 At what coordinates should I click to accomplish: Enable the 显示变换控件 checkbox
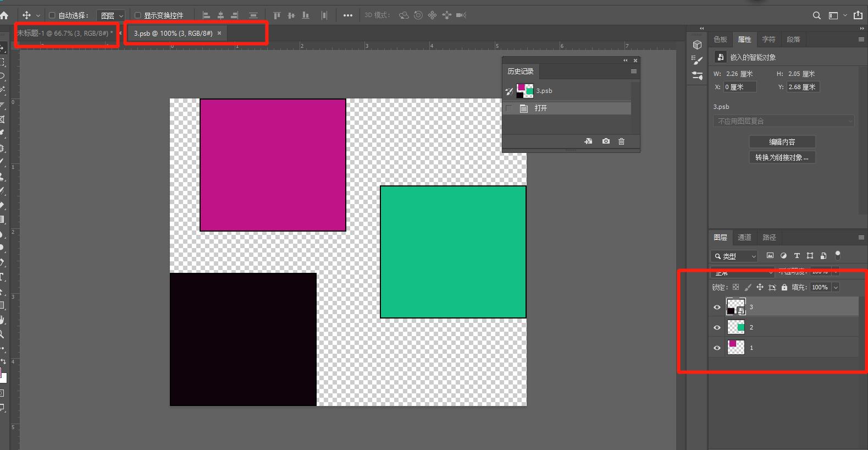138,15
